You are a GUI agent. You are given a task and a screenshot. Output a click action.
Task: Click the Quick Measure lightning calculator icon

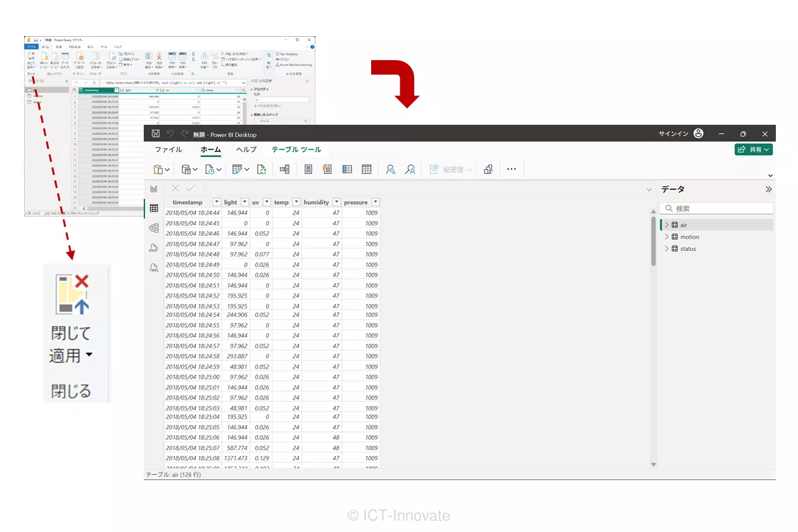point(327,169)
